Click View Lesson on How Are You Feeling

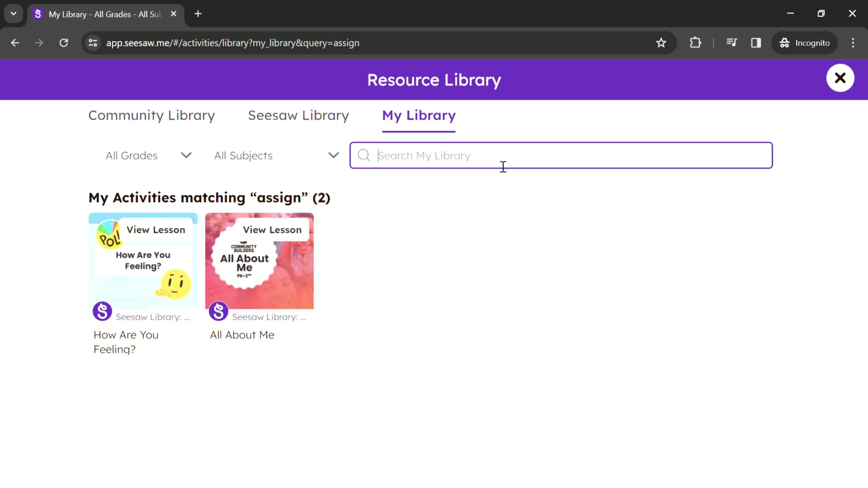156,230
